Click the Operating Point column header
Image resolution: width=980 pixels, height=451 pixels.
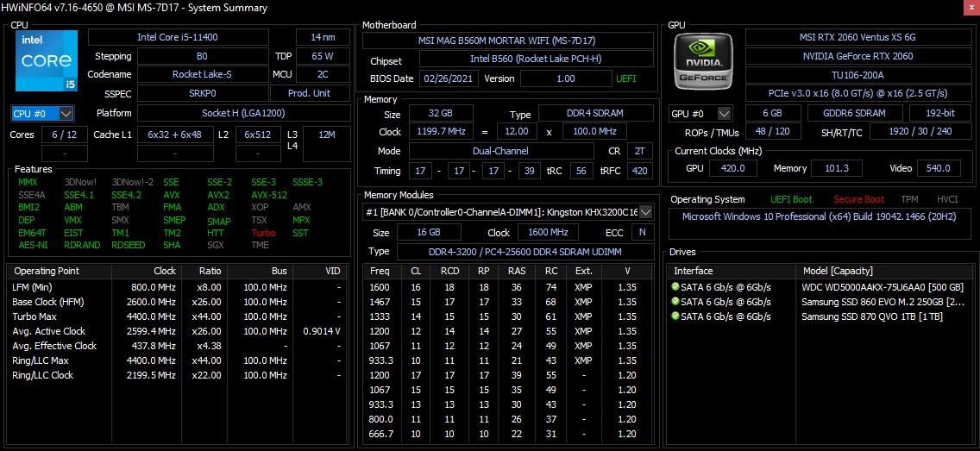tap(59, 271)
